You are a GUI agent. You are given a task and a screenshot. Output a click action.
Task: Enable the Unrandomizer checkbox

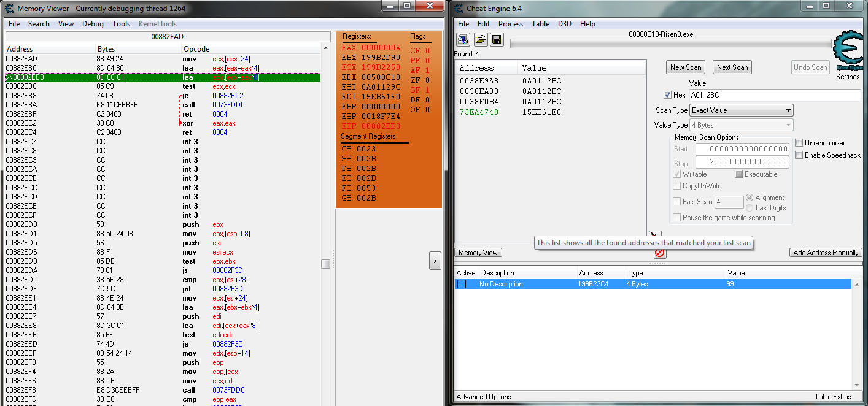pos(799,143)
